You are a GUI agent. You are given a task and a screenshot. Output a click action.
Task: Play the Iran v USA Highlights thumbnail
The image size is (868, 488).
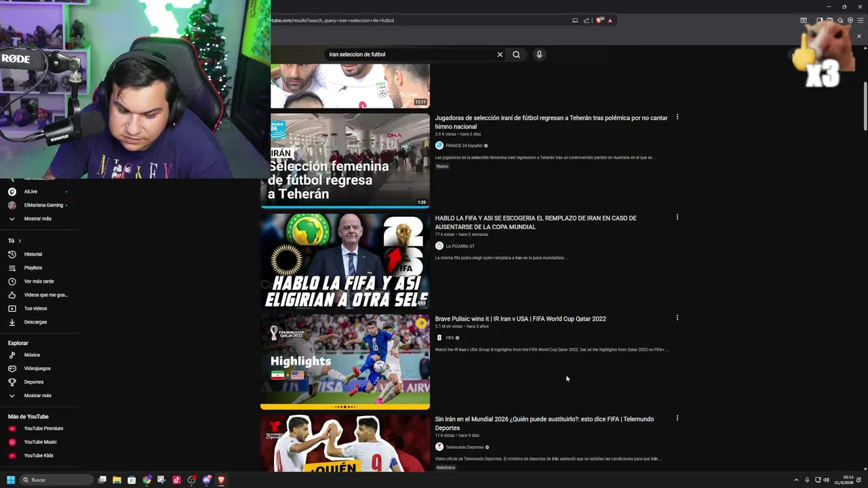pos(345,361)
